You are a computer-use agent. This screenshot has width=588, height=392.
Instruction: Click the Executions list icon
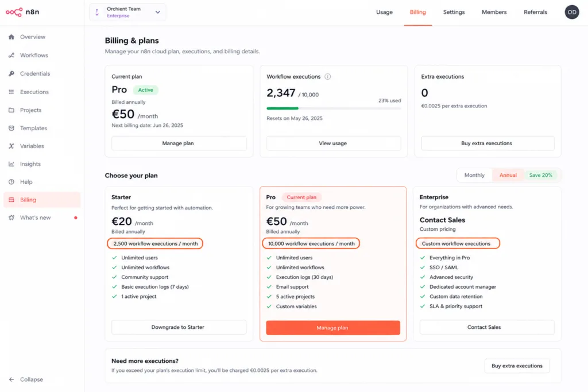[11, 92]
